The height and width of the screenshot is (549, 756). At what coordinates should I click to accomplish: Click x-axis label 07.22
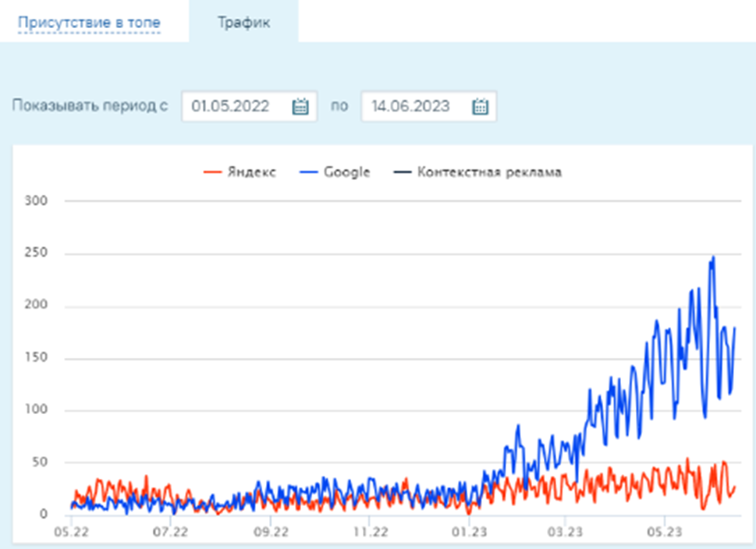pos(171,532)
